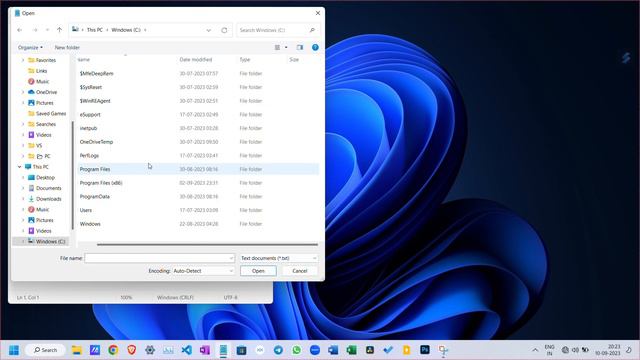Sort by the Date modified column

pos(196,60)
